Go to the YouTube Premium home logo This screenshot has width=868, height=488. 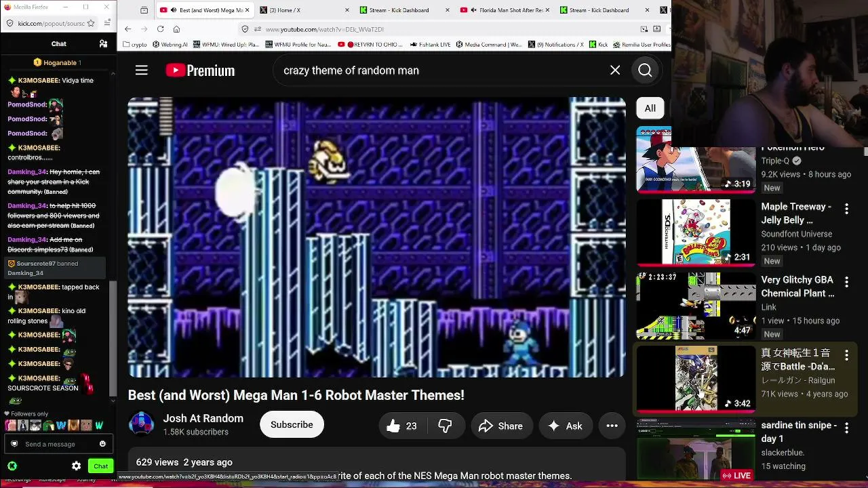[200, 70]
